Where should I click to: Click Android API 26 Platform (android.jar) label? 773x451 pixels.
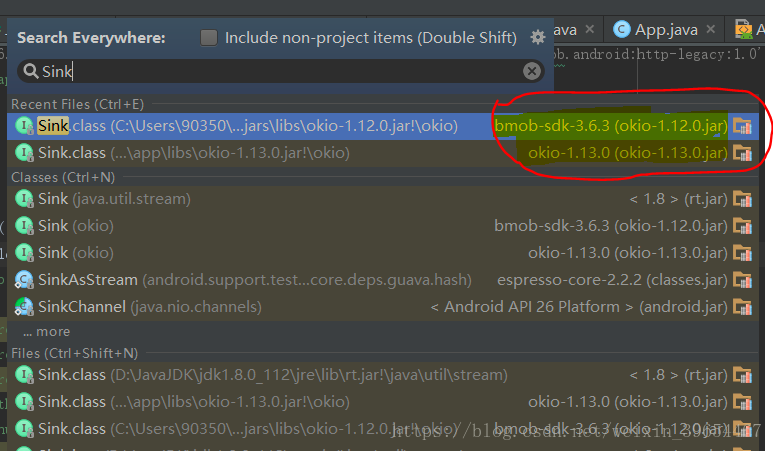click(579, 307)
